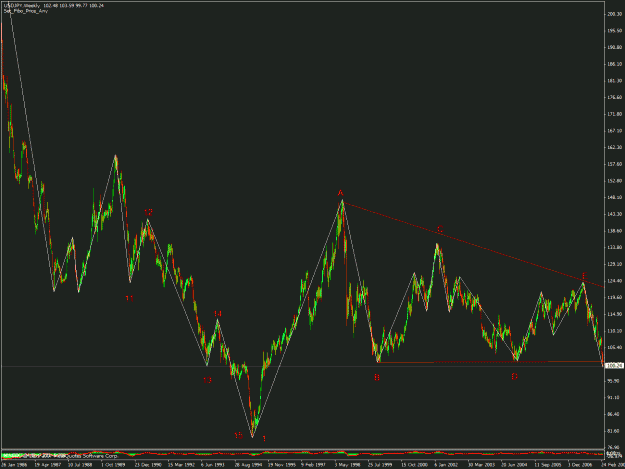Click date axis label 3 May 1998

point(347,465)
